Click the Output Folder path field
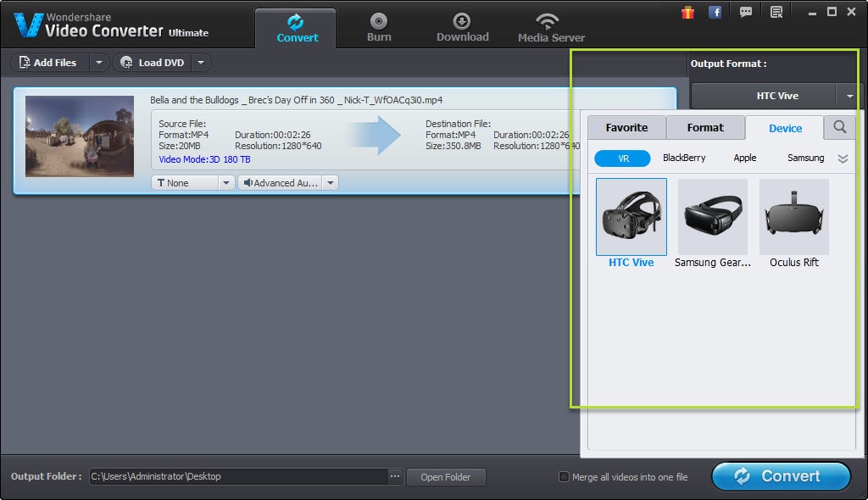Viewport: 868px width, 500px height. [x=238, y=477]
